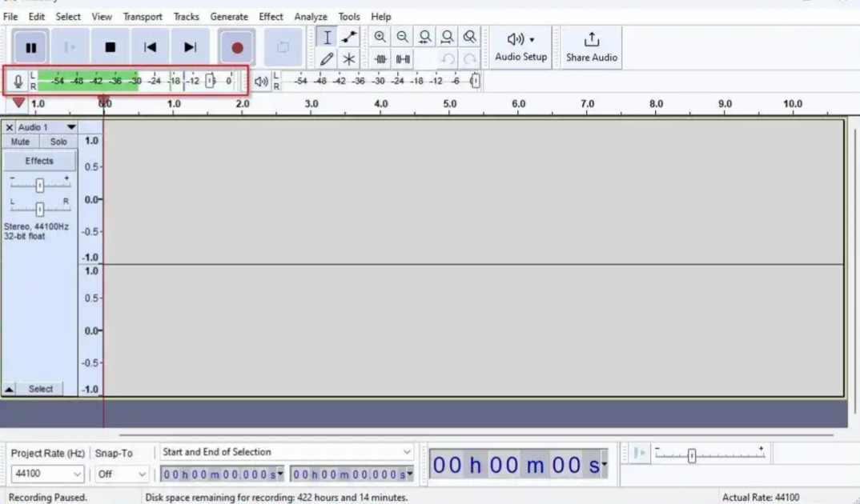Open the Transport menu
Viewport: 860px width, 504px height.
click(x=143, y=17)
